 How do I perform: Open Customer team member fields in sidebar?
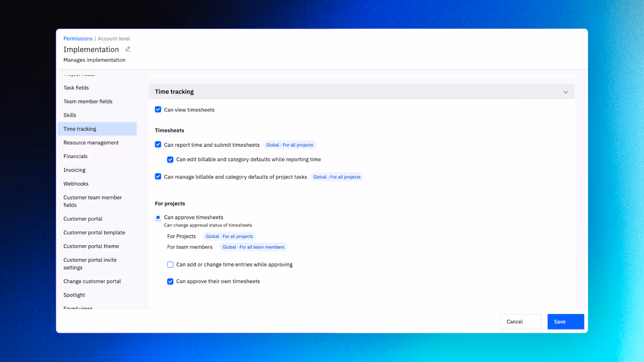(x=97, y=201)
